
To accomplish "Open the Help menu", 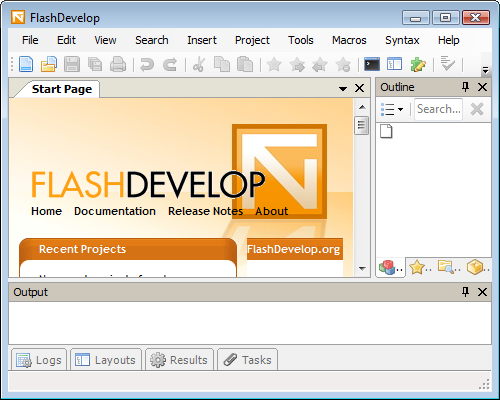I will (x=449, y=40).
